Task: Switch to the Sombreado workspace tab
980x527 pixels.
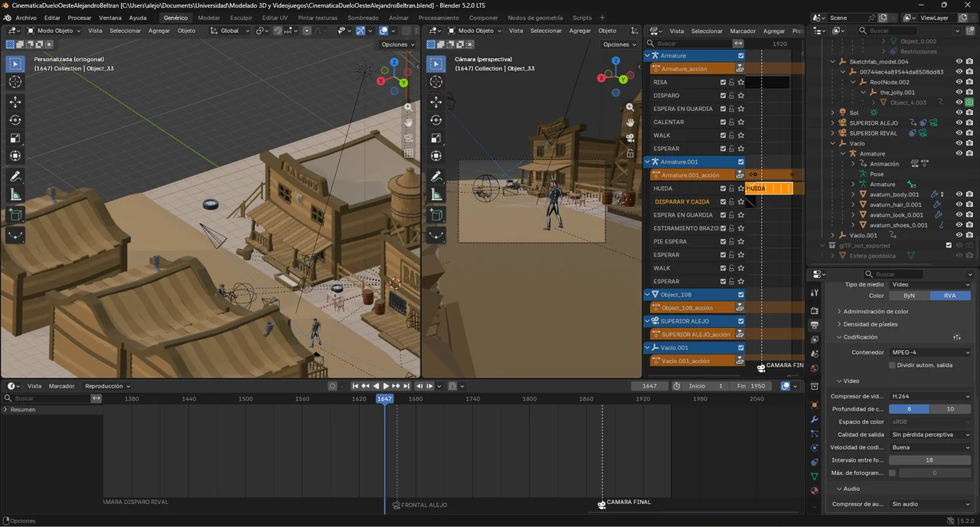Action: (x=363, y=18)
